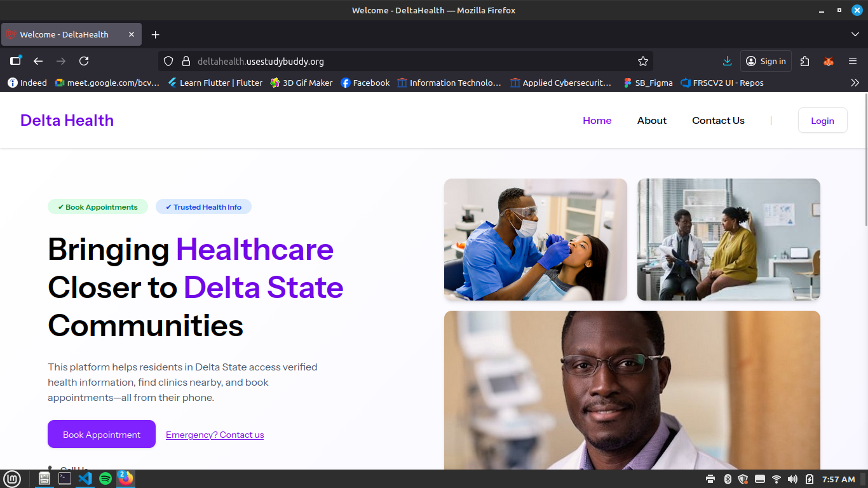Screen dimensions: 868x488
Task: Click the URL address bar field
Action: pyautogui.click(x=405, y=61)
